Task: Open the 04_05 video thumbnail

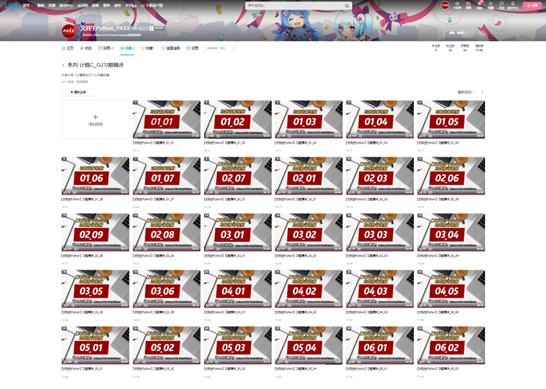Action: [451, 289]
